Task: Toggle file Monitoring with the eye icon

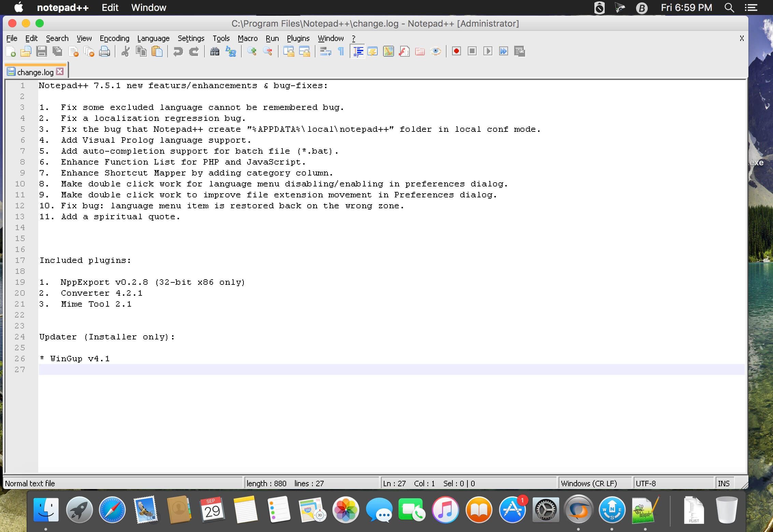Action: click(436, 52)
